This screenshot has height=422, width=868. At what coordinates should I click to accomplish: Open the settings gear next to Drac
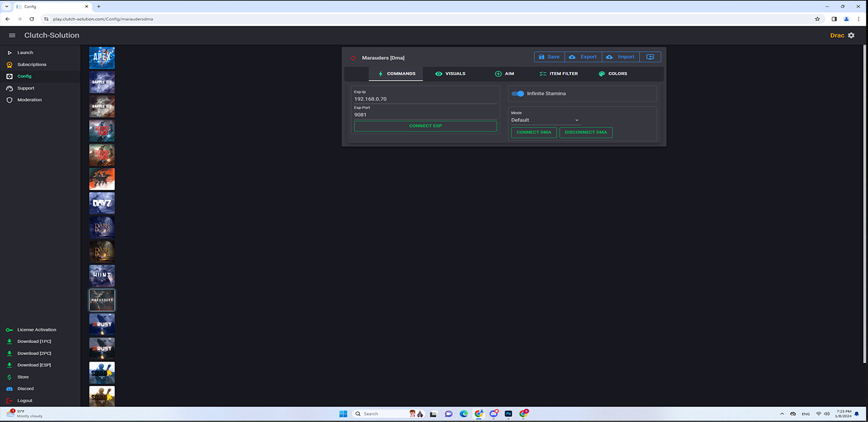(851, 35)
